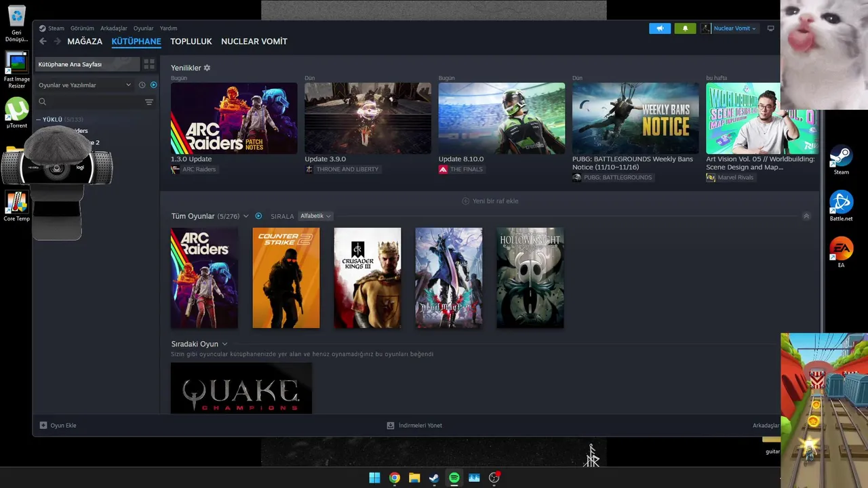Image resolution: width=868 pixels, height=488 pixels.
Task: Switch to the TOPLULUK tab
Action: click(191, 41)
